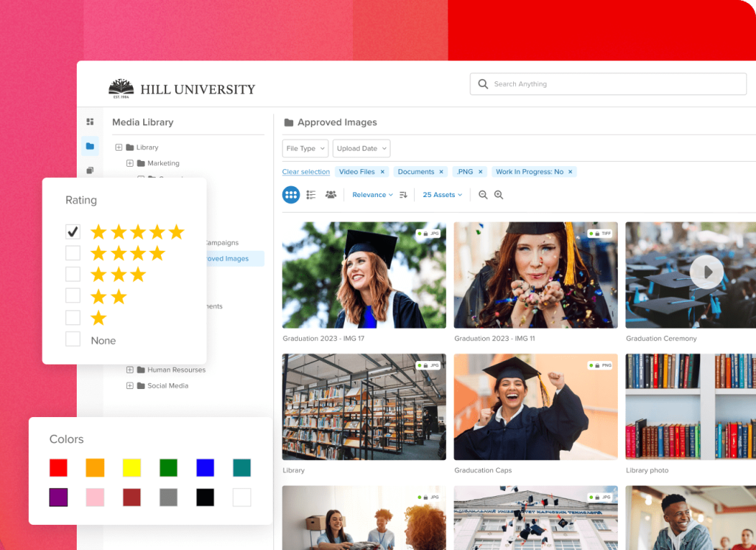Uncheck the five-star rating checkbox
Viewport: 756px width, 550px height.
coord(73,232)
